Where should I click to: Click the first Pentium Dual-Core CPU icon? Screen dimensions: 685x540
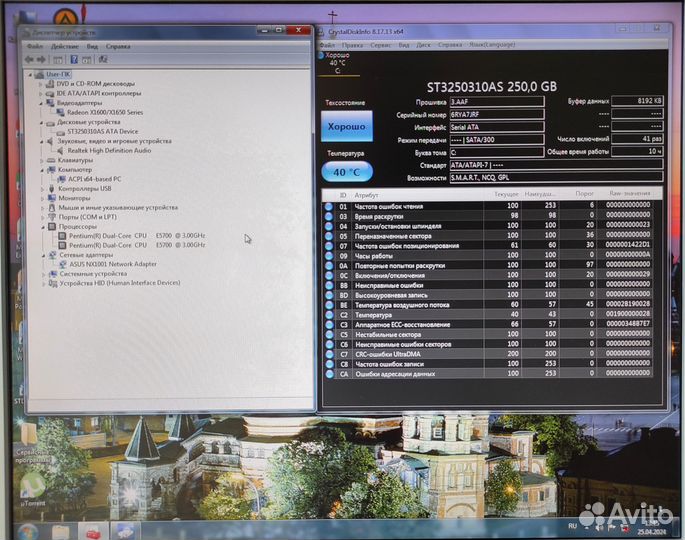pyautogui.click(x=62, y=235)
